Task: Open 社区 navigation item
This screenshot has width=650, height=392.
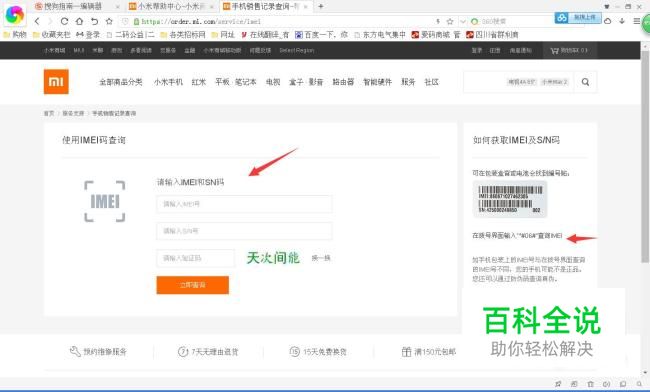Action: [432, 82]
